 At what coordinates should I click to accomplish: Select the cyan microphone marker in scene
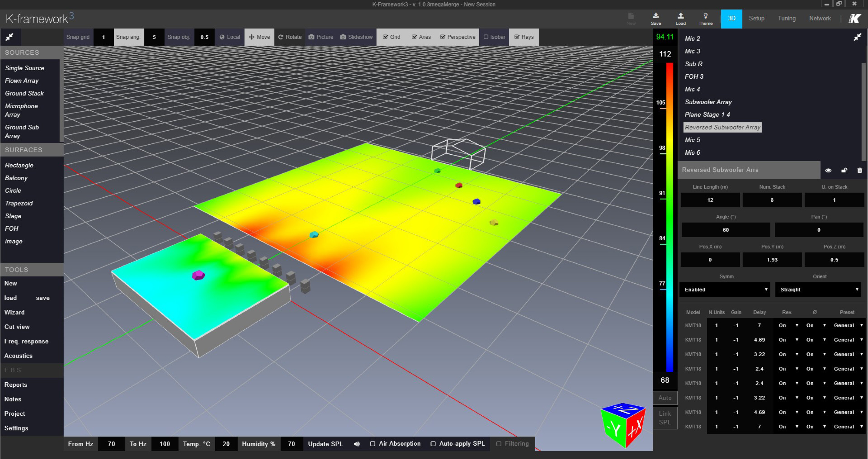coord(314,234)
